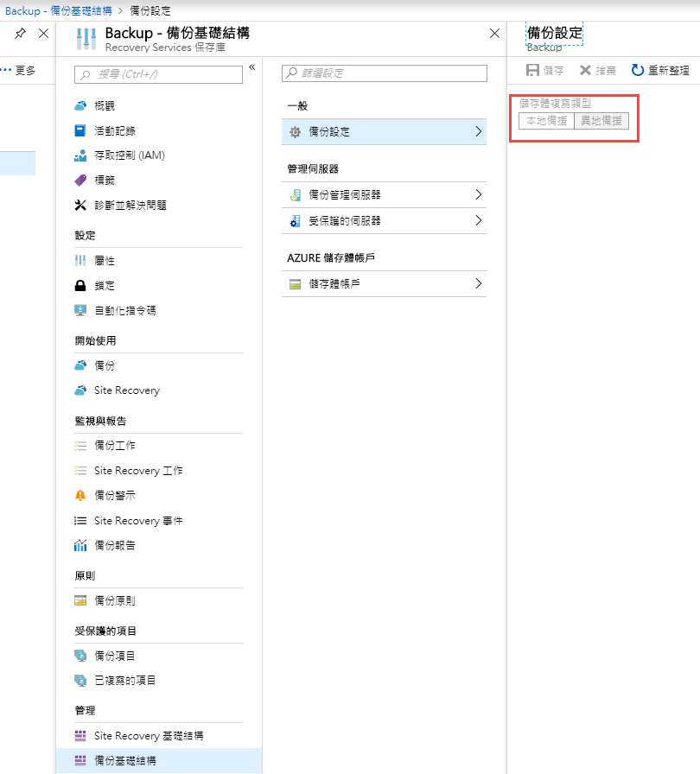This screenshot has width=700, height=774.
Task: Select 備份基礎結構 menu label
Action: point(125,760)
